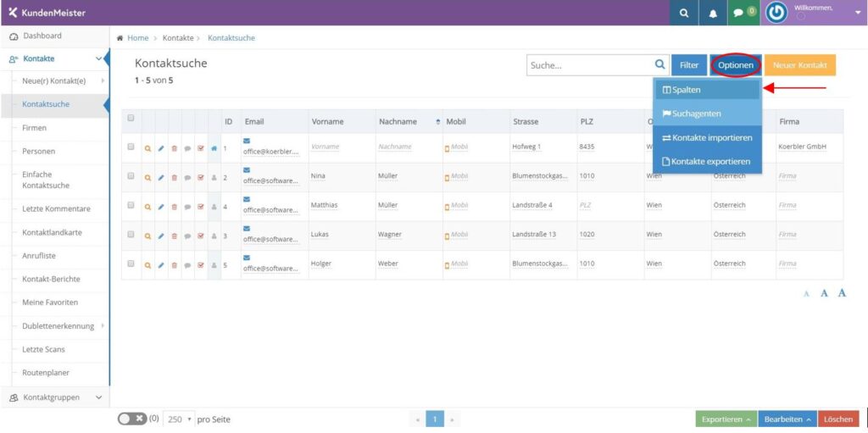Click the Kontakte breadcrumb link

click(x=178, y=38)
